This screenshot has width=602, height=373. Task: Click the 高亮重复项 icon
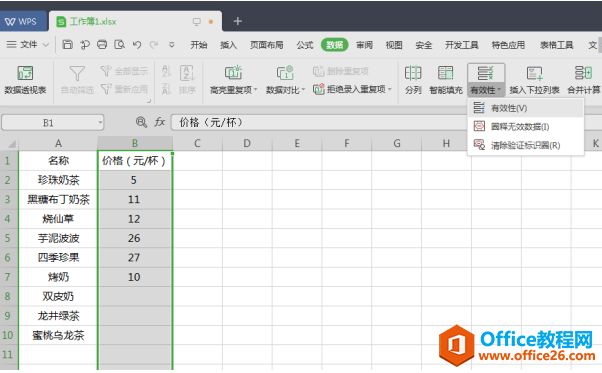point(233,72)
